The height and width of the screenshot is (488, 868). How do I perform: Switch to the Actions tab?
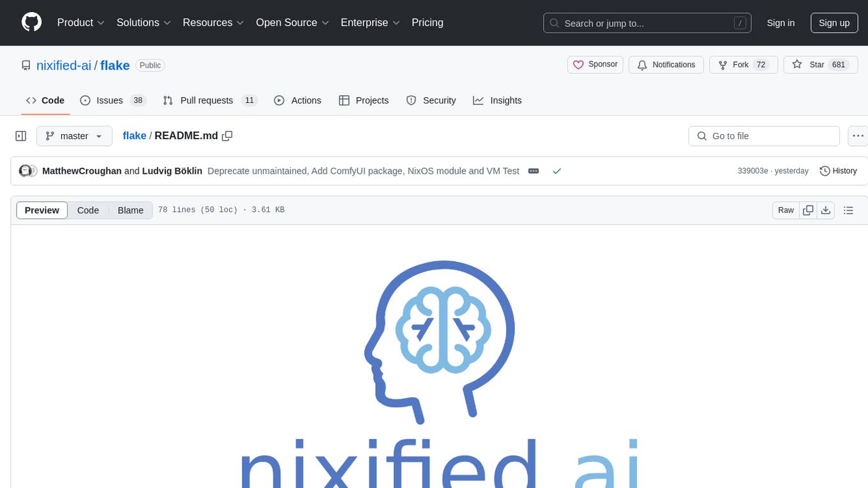click(297, 100)
